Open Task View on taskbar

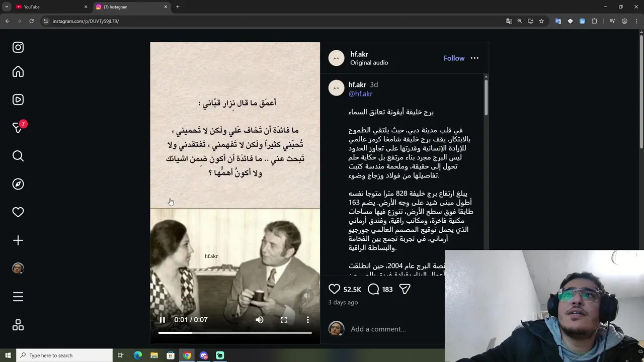click(x=121, y=355)
